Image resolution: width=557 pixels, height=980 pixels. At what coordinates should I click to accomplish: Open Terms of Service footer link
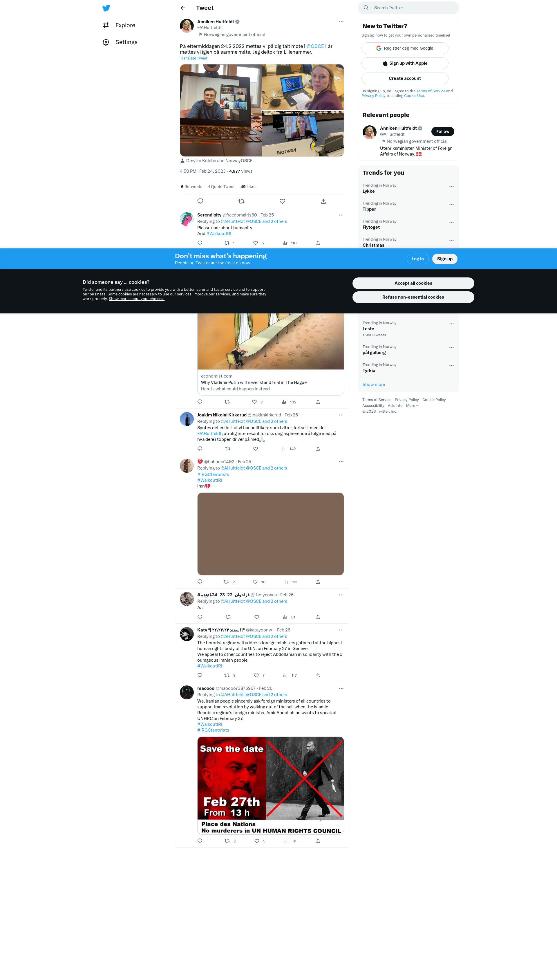[377, 400]
